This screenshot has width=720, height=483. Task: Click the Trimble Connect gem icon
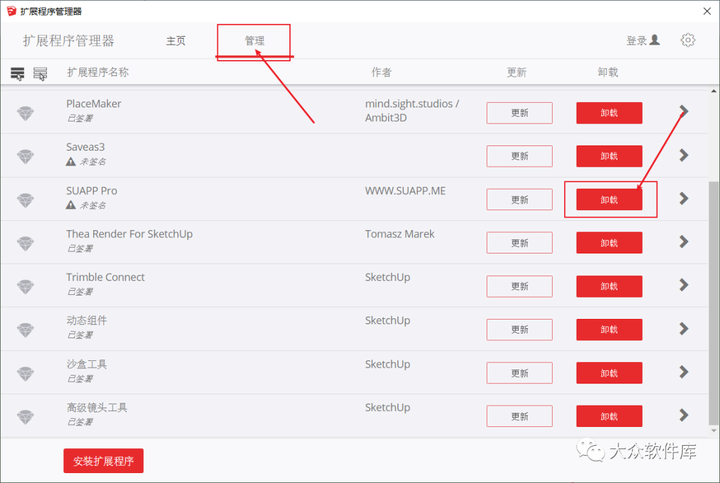[25, 286]
